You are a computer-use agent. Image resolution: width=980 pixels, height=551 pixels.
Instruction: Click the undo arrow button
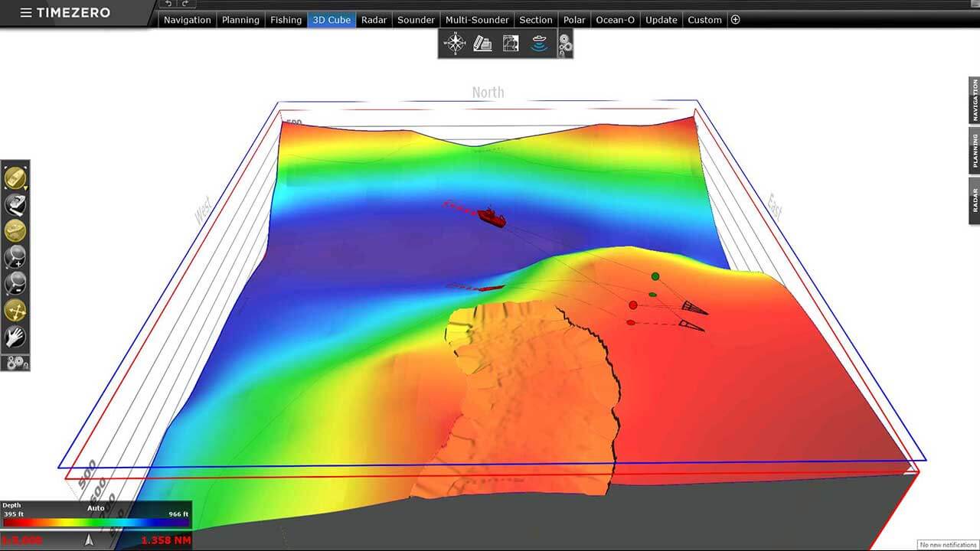click(168, 4)
